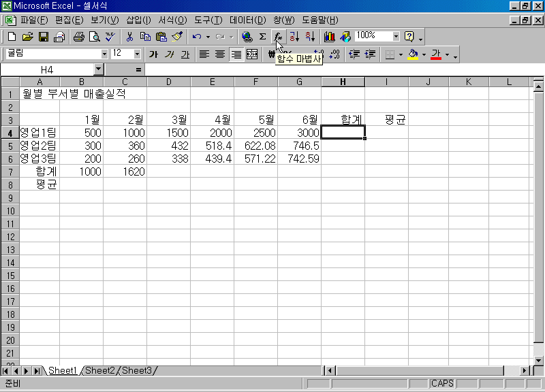Viewport: 545px width, 392px height.
Task: Open the borders dropdown arrow
Action: pos(401,54)
